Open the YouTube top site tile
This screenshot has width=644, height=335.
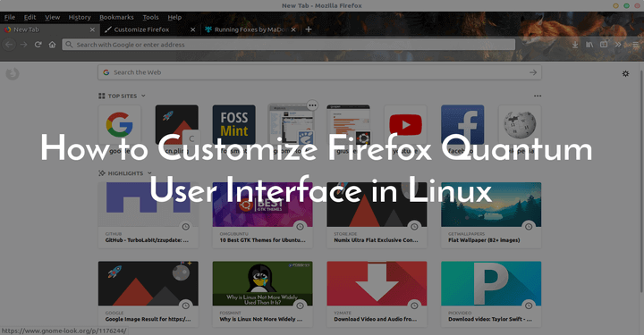coord(406,125)
